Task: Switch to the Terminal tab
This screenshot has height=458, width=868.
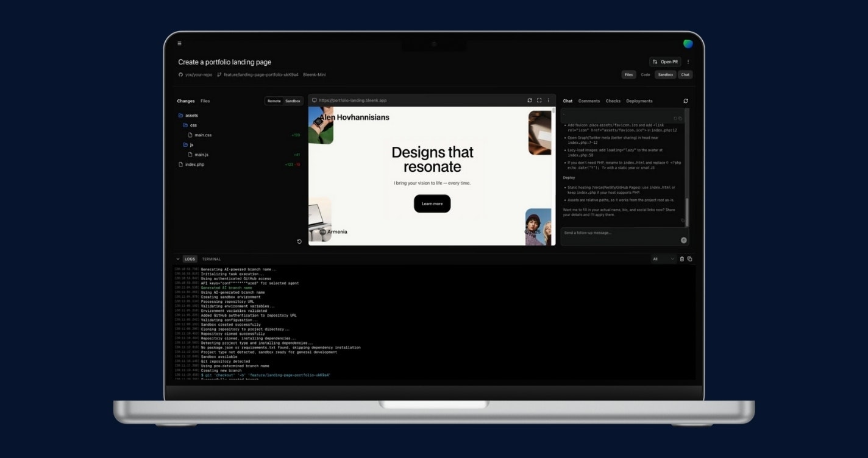Action: [212, 259]
